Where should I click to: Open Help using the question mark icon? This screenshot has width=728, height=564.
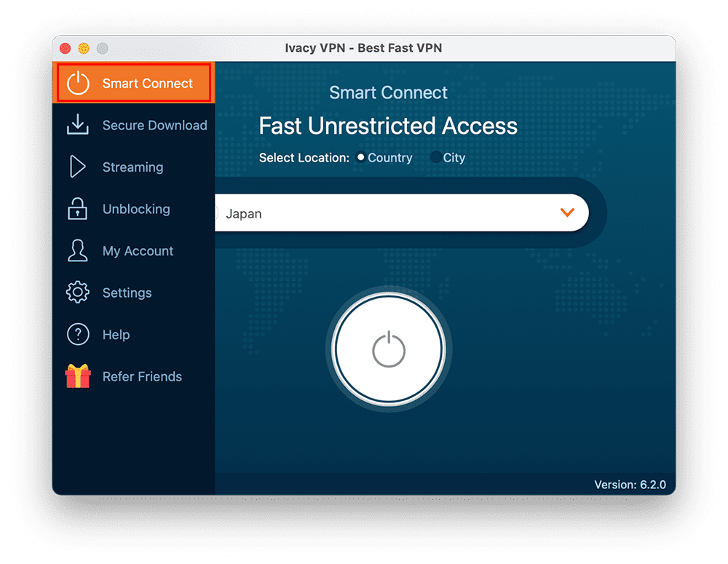pyautogui.click(x=77, y=334)
